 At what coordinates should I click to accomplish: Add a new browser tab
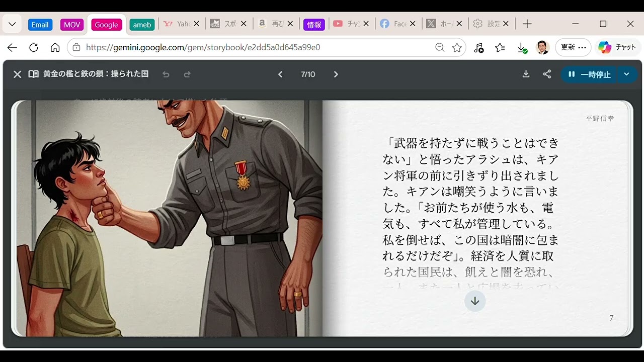[x=527, y=24]
